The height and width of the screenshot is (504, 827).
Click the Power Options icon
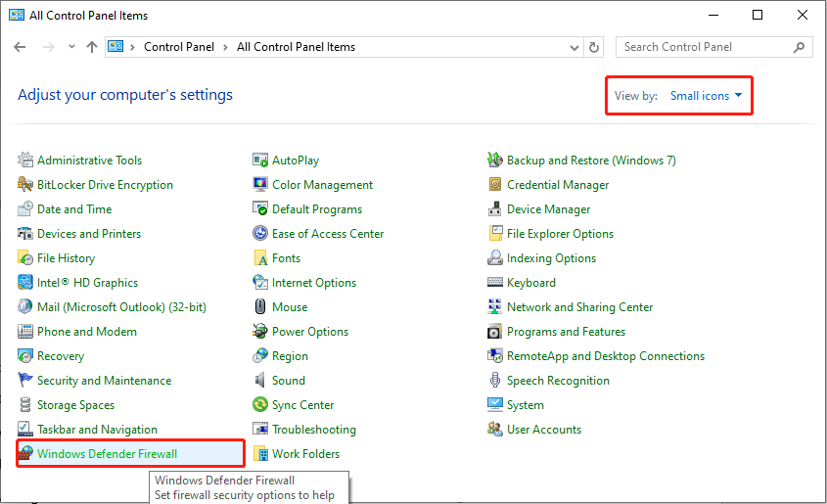(x=260, y=331)
